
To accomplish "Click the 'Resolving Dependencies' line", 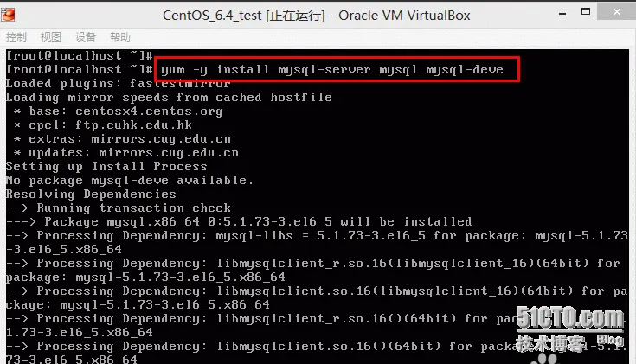I will [91, 195].
